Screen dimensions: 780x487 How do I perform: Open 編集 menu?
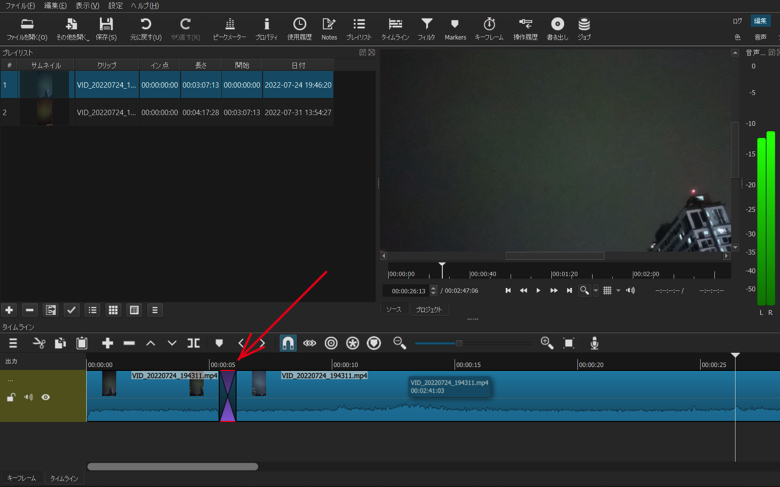pyautogui.click(x=55, y=5)
